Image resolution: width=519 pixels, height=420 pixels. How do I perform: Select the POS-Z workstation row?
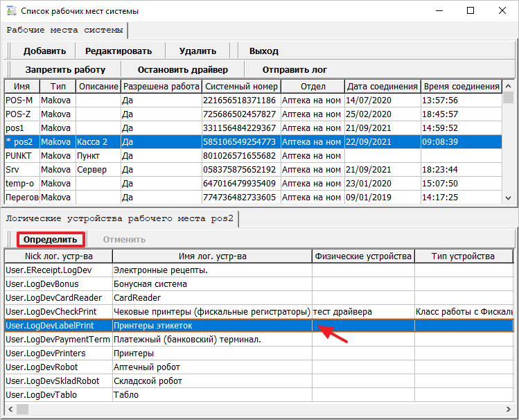[19, 114]
